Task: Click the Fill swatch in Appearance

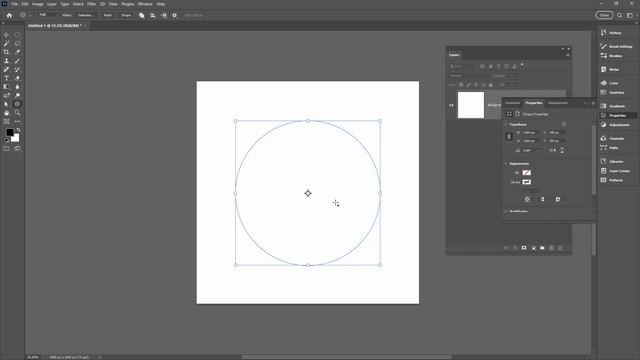Action: pyautogui.click(x=527, y=173)
